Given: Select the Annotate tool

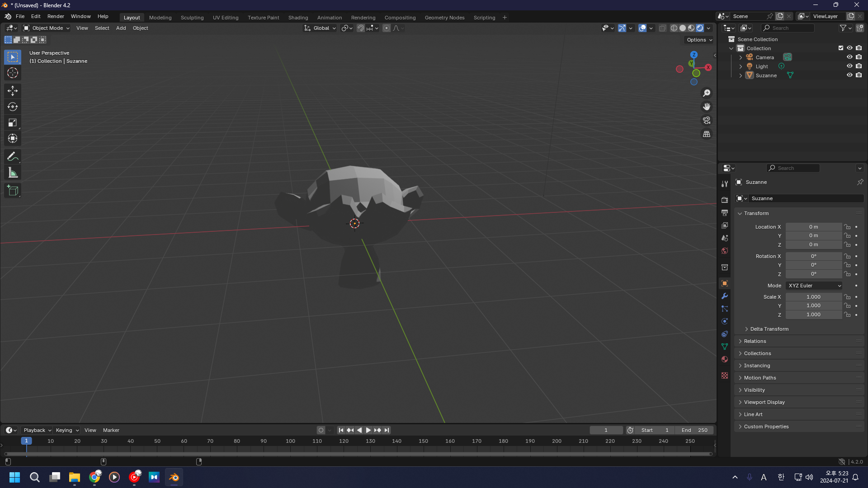Looking at the screenshot, I should (13, 157).
